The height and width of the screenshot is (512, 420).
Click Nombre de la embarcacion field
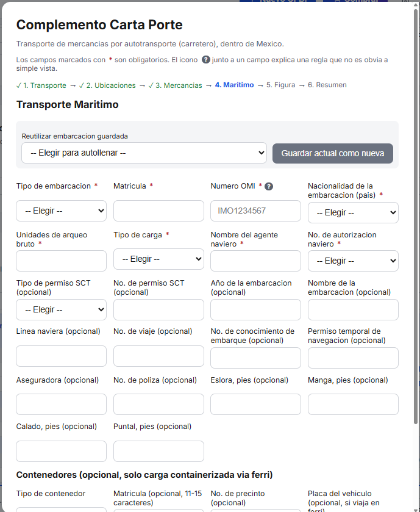353,309
